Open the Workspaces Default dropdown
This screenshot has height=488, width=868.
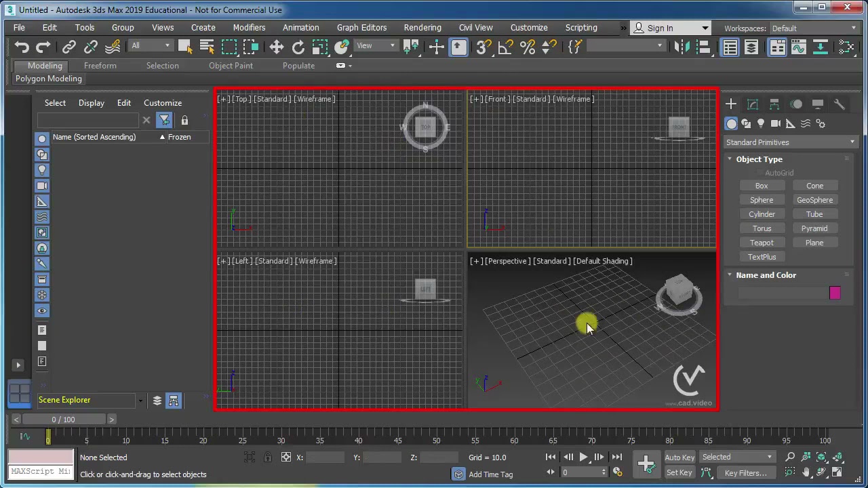click(814, 28)
